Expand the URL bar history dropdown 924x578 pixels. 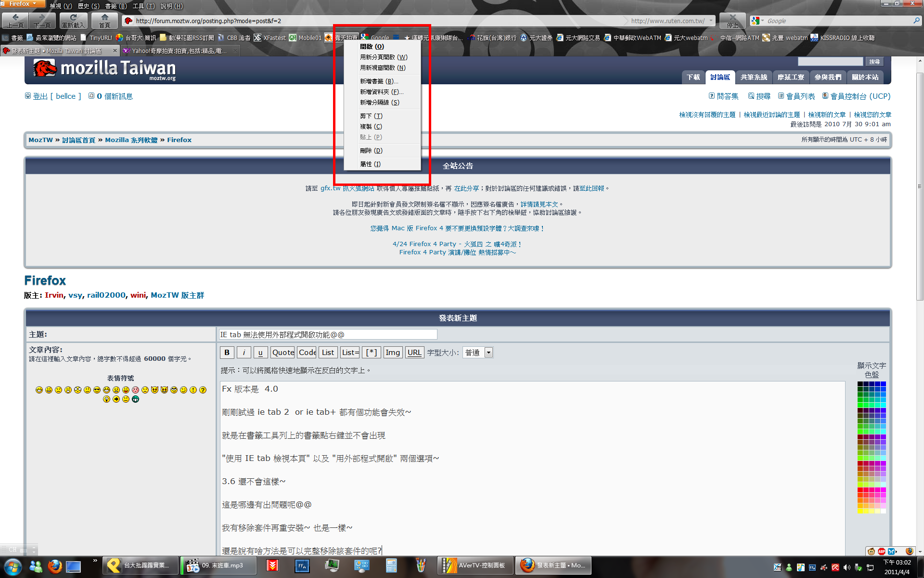coord(711,21)
